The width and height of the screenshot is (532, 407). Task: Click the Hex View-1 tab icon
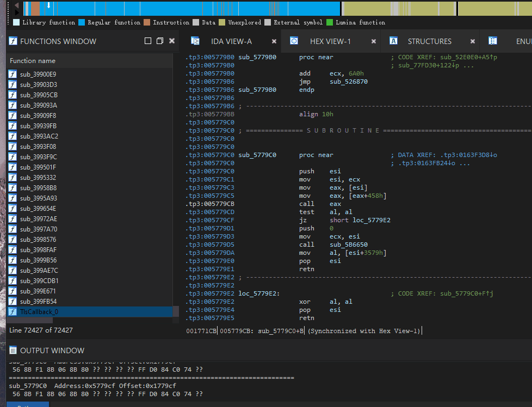[294, 41]
